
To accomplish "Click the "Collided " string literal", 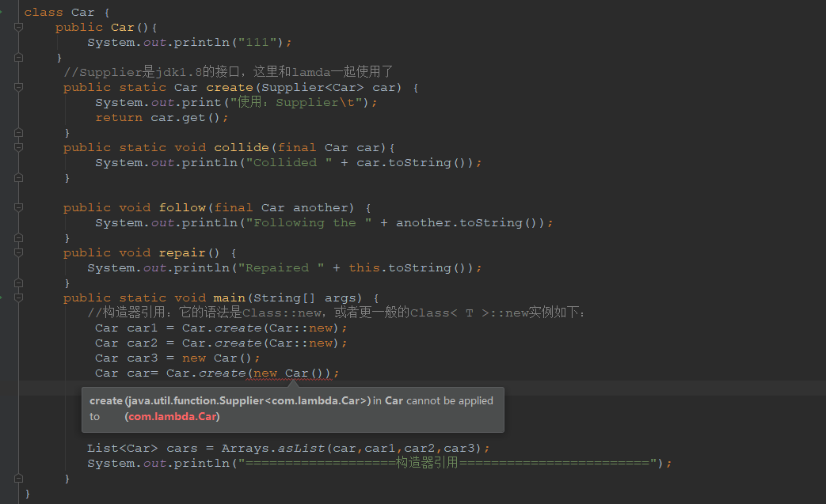I will pos(289,162).
